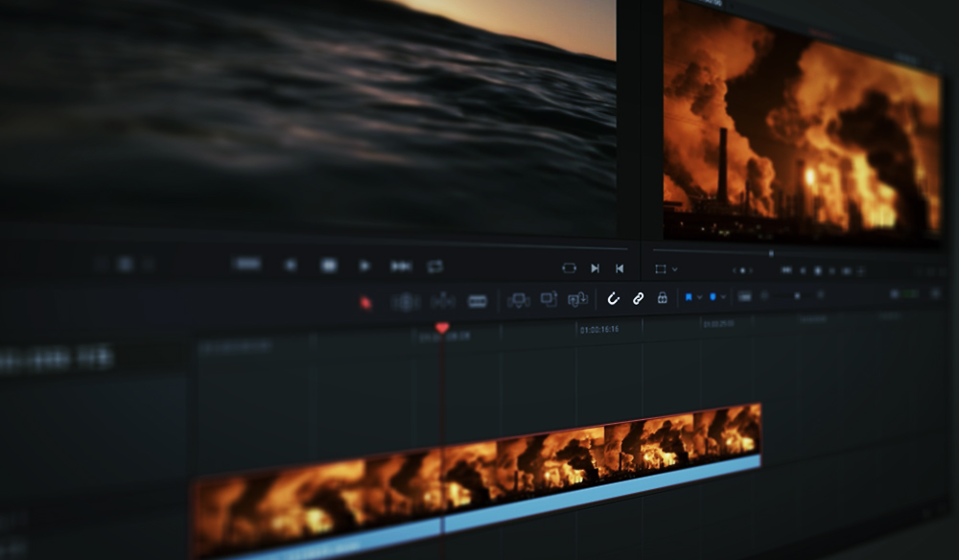Click the Replace Clip icon
Viewport: 959px width, 560px height.
[x=575, y=297]
